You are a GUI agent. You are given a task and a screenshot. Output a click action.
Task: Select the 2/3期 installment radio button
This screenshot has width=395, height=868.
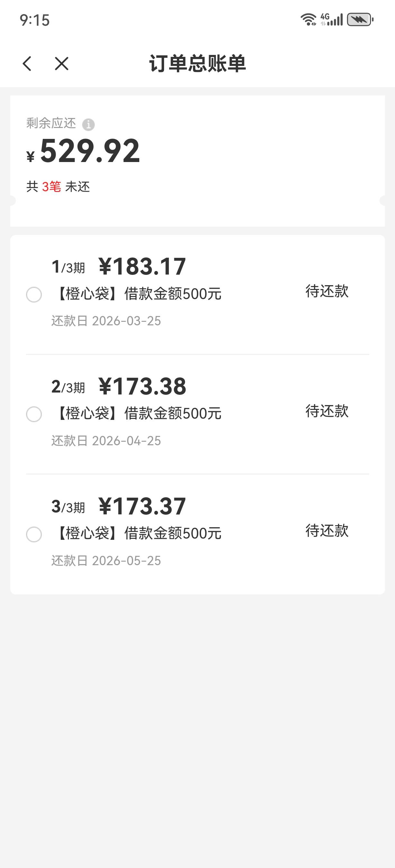(34, 414)
